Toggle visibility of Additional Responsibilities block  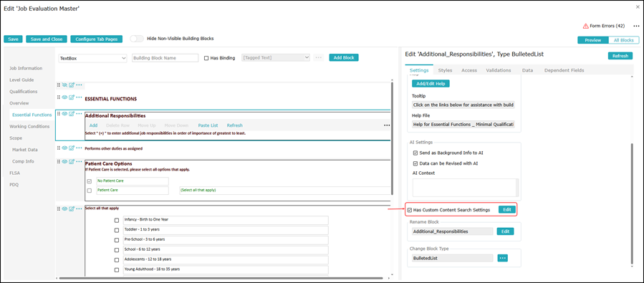click(64, 114)
